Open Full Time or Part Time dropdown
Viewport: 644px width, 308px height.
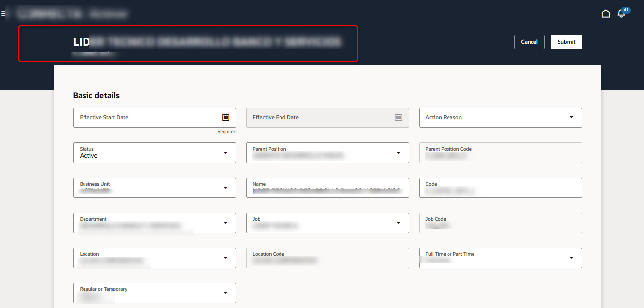(571, 258)
